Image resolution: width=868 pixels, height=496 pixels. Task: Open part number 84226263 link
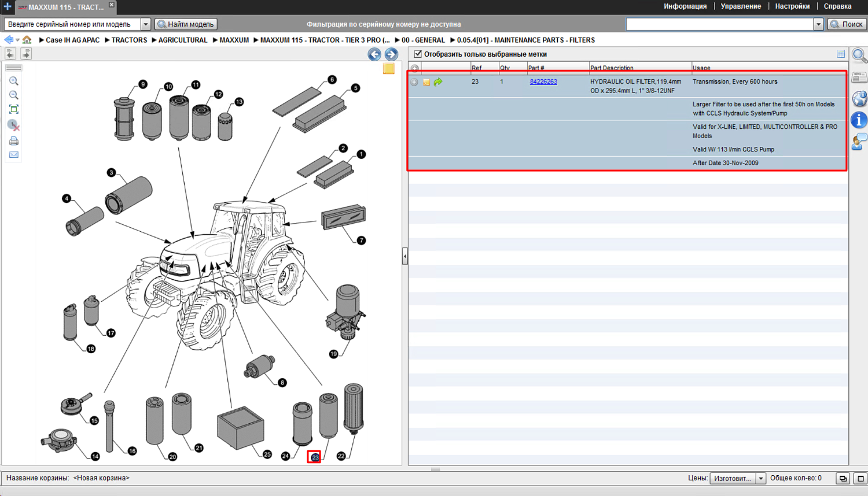543,82
